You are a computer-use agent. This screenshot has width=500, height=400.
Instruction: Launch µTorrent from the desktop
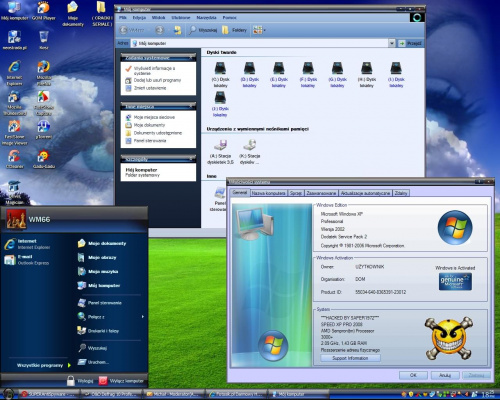pyautogui.click(x=44, y=129)
